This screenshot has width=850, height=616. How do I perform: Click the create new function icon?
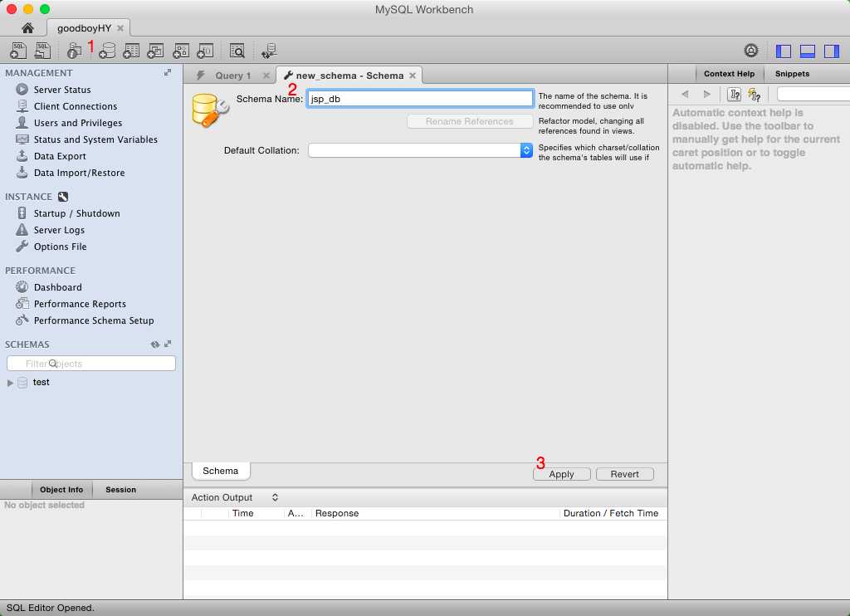(x=205, y=51)
